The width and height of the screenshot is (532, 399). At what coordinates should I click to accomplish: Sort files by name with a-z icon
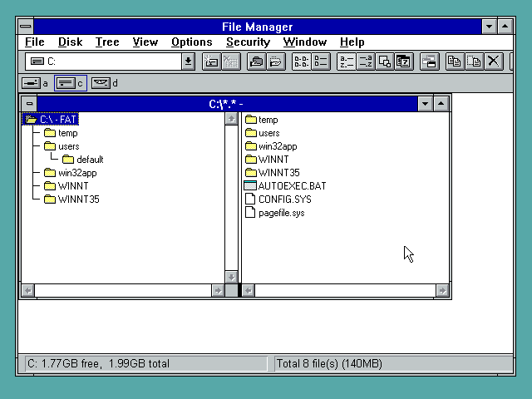347,62
